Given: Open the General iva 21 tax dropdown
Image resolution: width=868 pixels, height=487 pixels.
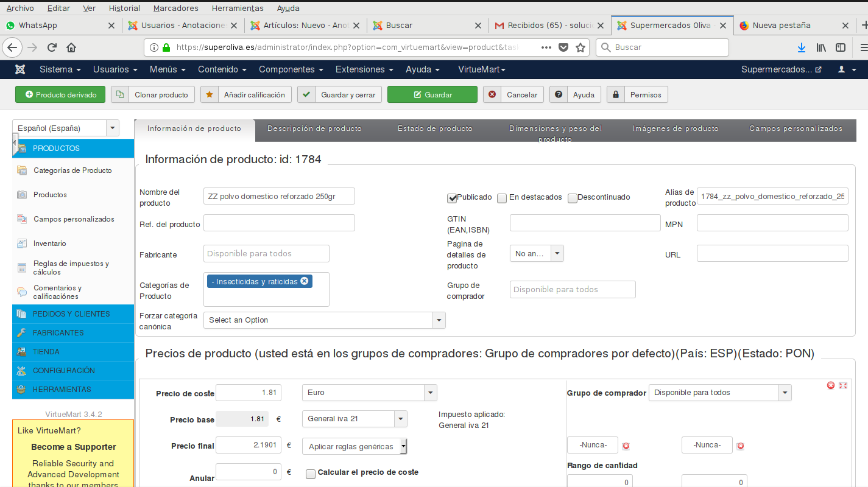Looking at the screenshot, I should (355, 419).
